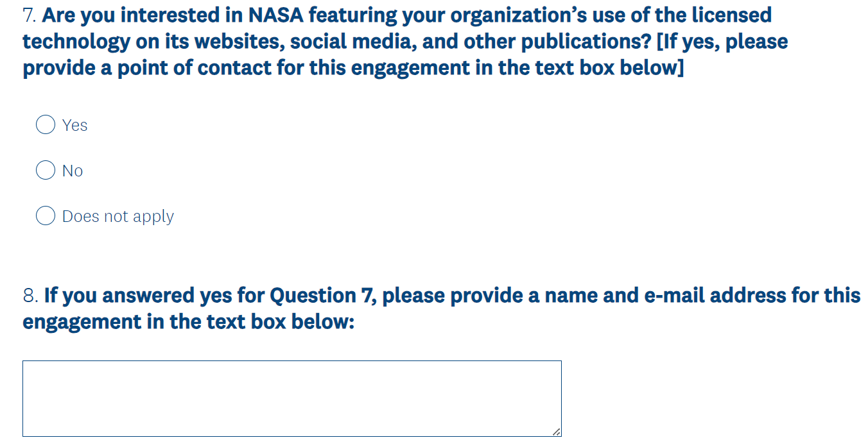Click the question number "8."
Image resolution: width=868 pixels, height=440 pixels.
[x=31, y=296]
